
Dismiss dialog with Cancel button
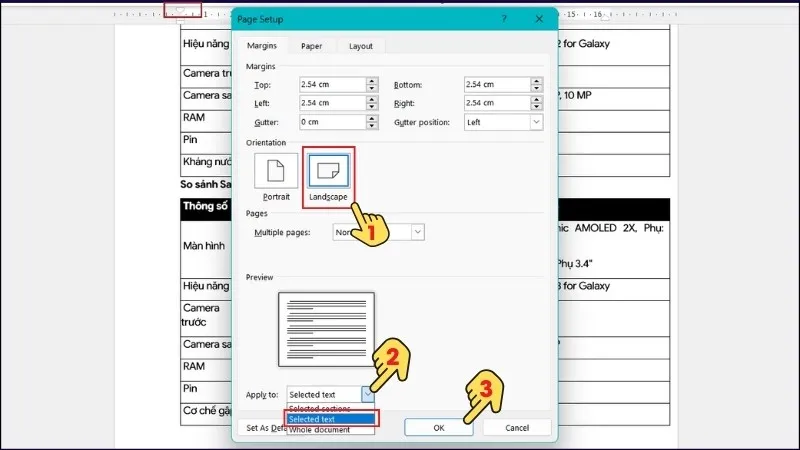click(517, 428)
